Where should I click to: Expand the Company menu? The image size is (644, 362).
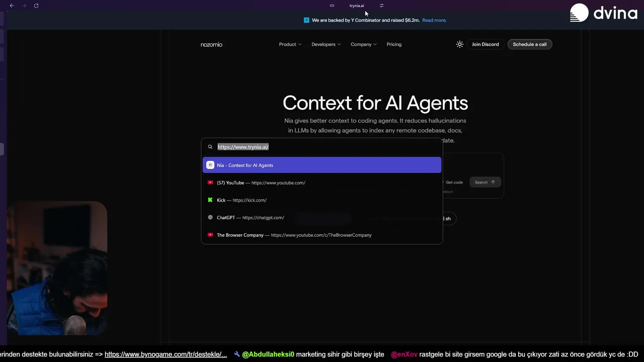point(364,44)
